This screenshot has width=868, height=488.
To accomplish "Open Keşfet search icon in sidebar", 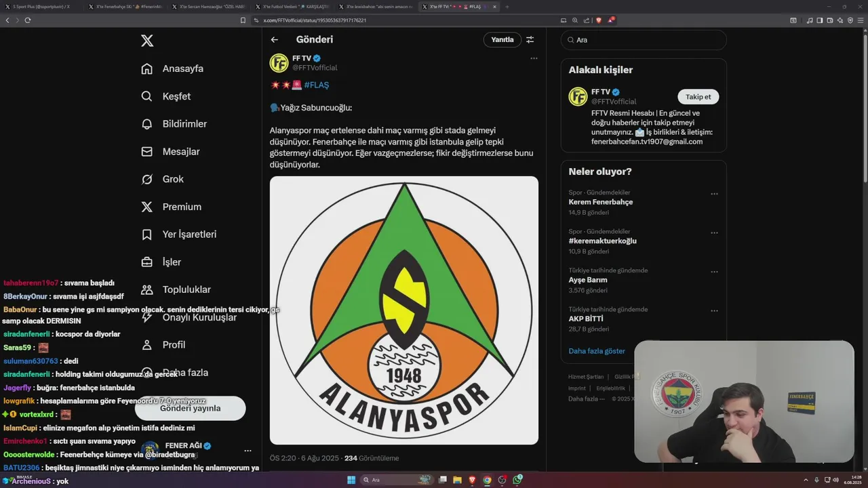I will click(x=146, y=96).
